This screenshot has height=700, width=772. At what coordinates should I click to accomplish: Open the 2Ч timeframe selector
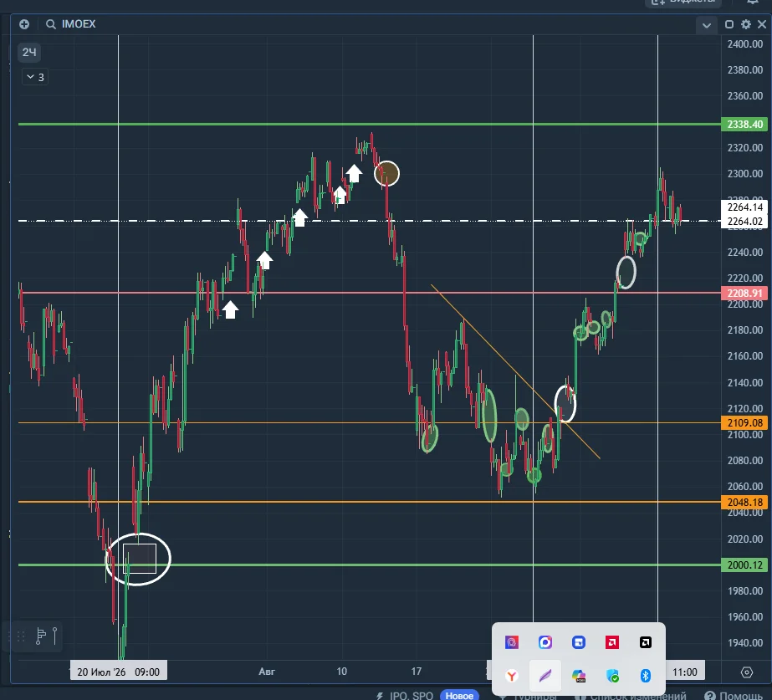pyautogui.click(x=29, y=52)
